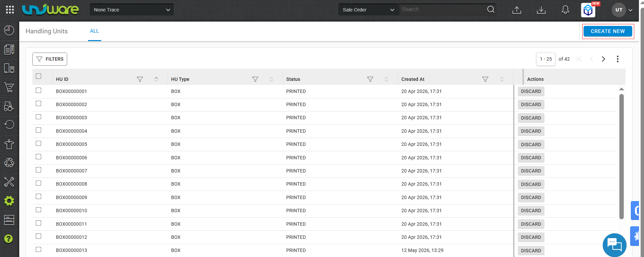Click into the Search input field
Screen dimensions: 644x257
(x=443, y=9)
